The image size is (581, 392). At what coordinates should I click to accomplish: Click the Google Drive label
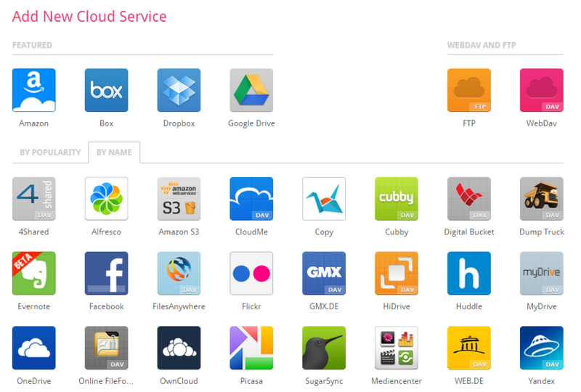(251, 123)
